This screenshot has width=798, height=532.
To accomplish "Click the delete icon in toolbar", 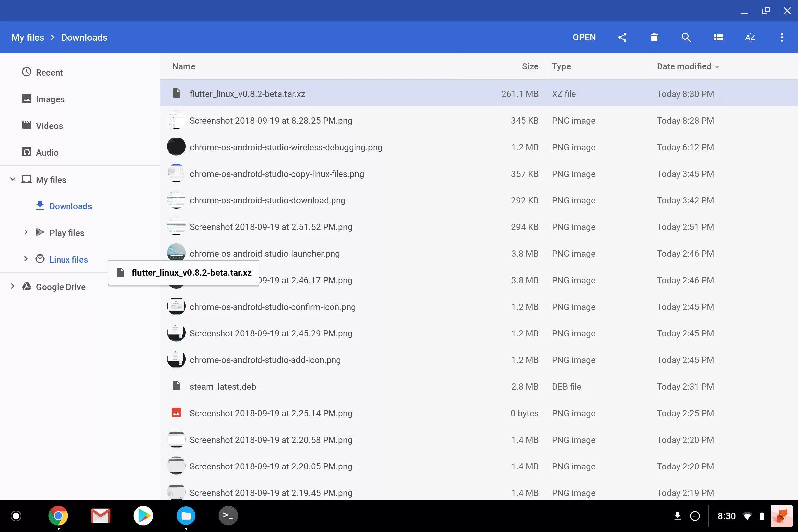I will pyautogui.click(x=654, y=37).
